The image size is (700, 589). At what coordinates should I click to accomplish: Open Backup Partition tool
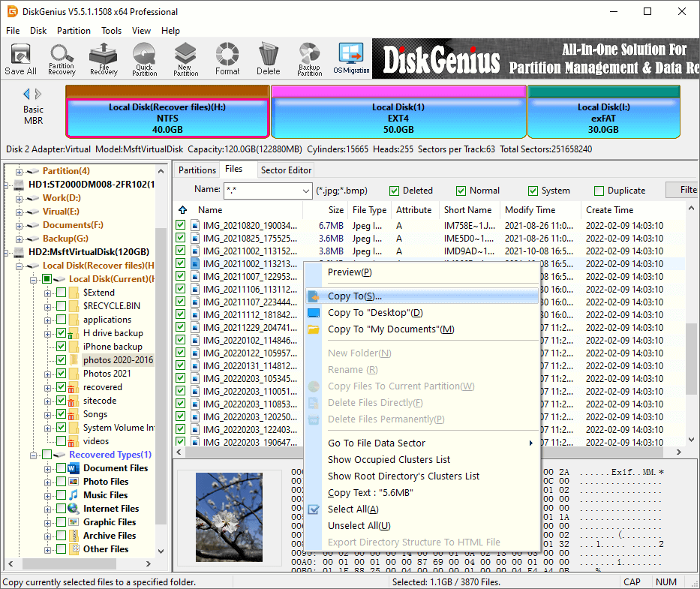pos(310,59)
